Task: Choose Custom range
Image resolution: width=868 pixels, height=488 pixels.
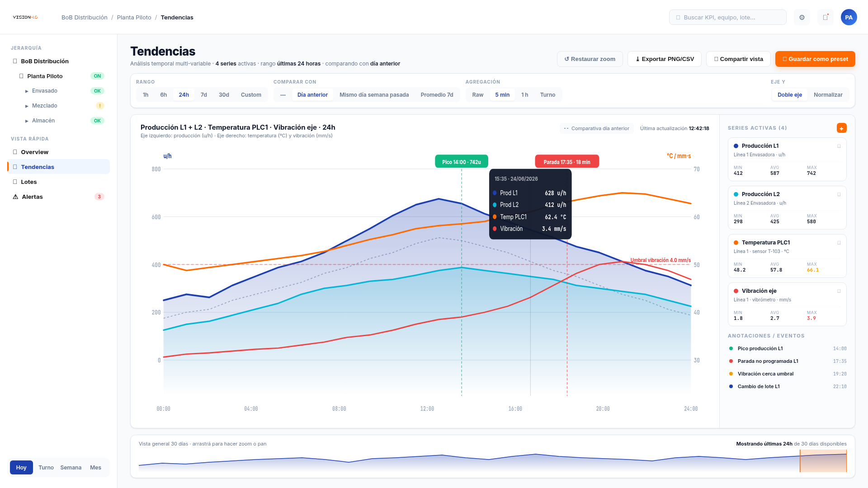Action: pyautogui.click(x=251, y=95)
